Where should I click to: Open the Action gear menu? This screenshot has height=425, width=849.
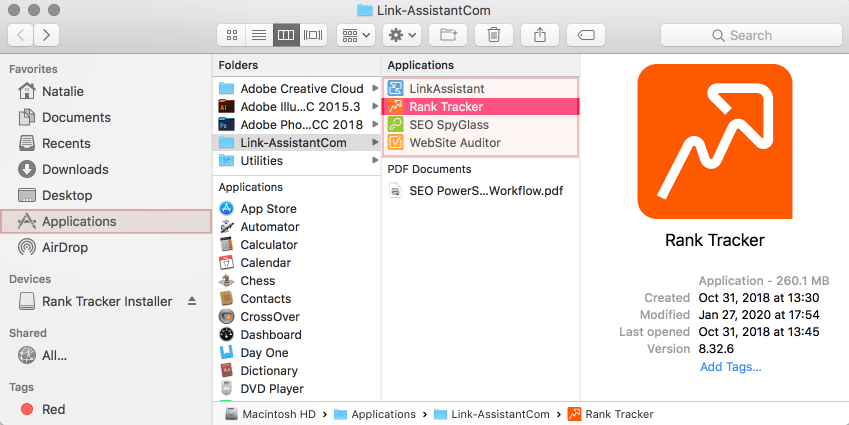(x=403, y=35)
